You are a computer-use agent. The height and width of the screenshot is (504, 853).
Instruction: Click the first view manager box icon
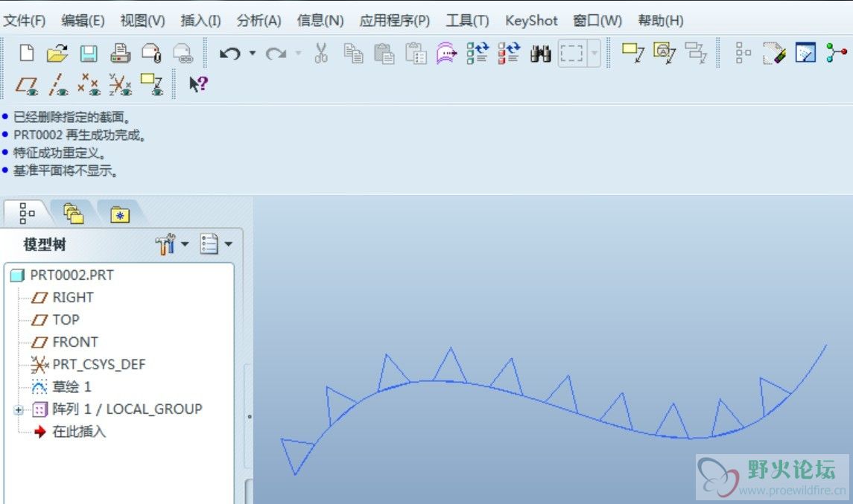tap(632, 54)
